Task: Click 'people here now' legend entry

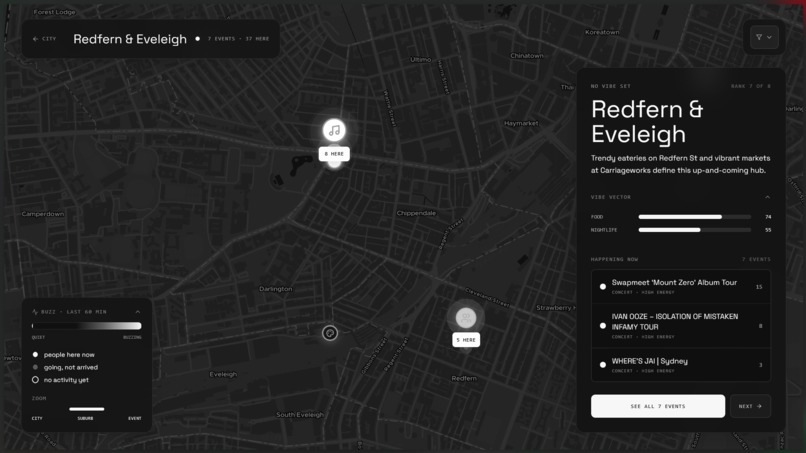Action: pos(64,355)
